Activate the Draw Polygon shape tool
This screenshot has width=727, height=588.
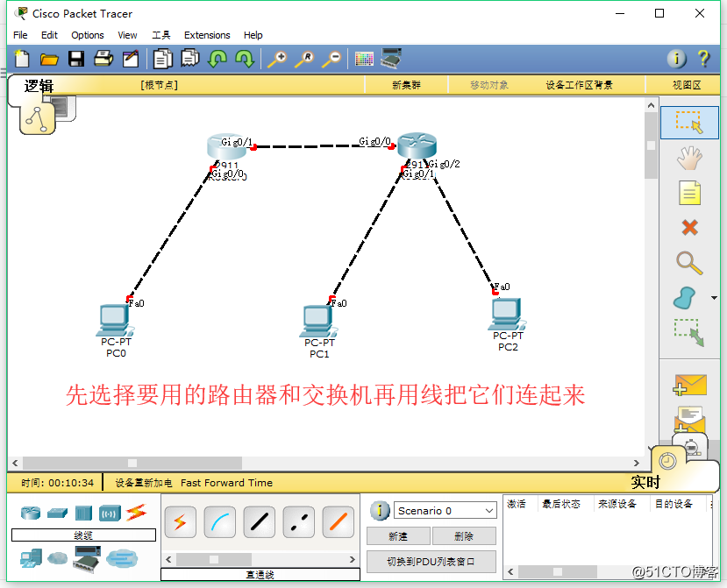coord(684,298)
